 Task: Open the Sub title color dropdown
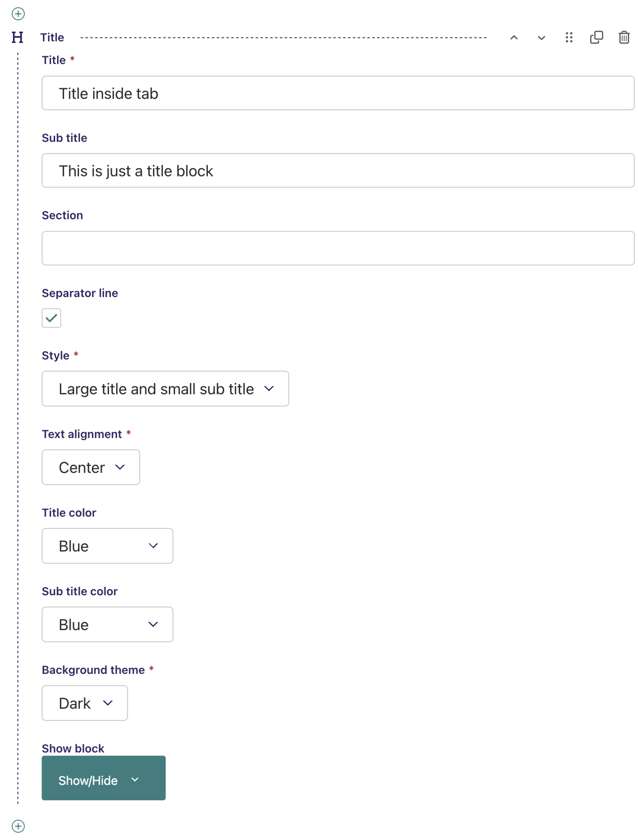click(x=107, y=624)
